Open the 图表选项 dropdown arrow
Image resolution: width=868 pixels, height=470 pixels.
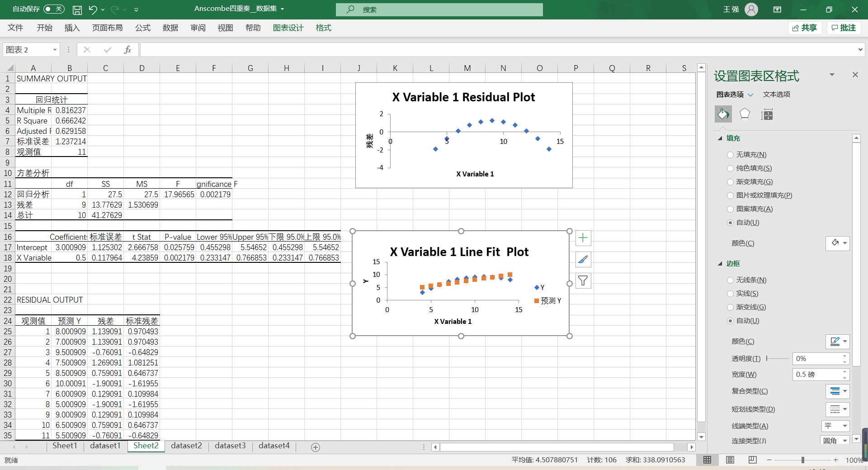[x=750, y=95]
